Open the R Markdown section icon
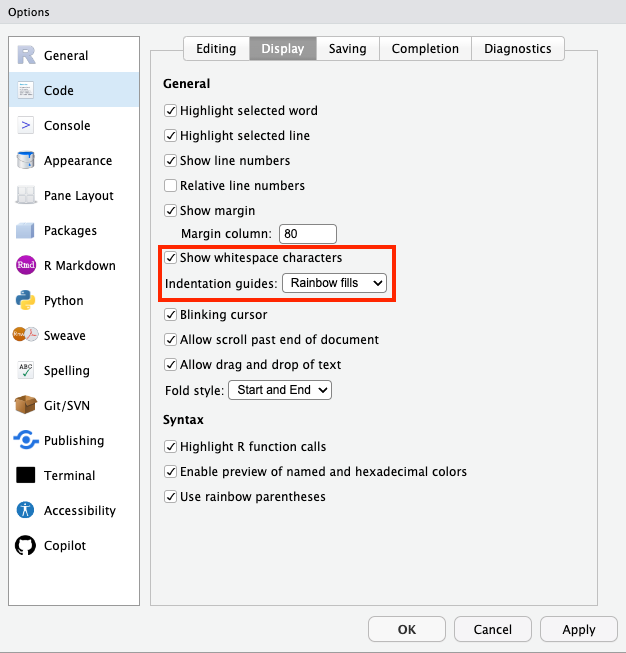The image size is (626, 653). pyautogui.click(x=26, y=266)
